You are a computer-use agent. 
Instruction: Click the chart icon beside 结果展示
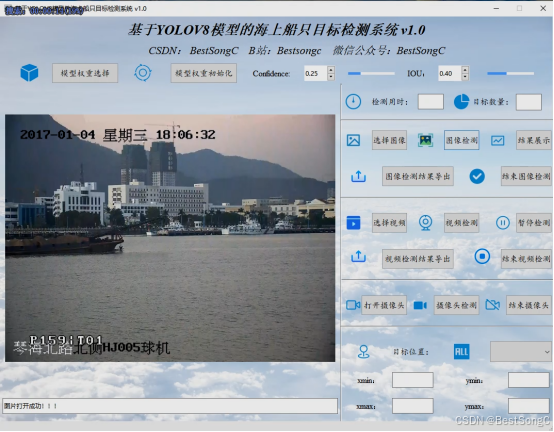[497, 140]
